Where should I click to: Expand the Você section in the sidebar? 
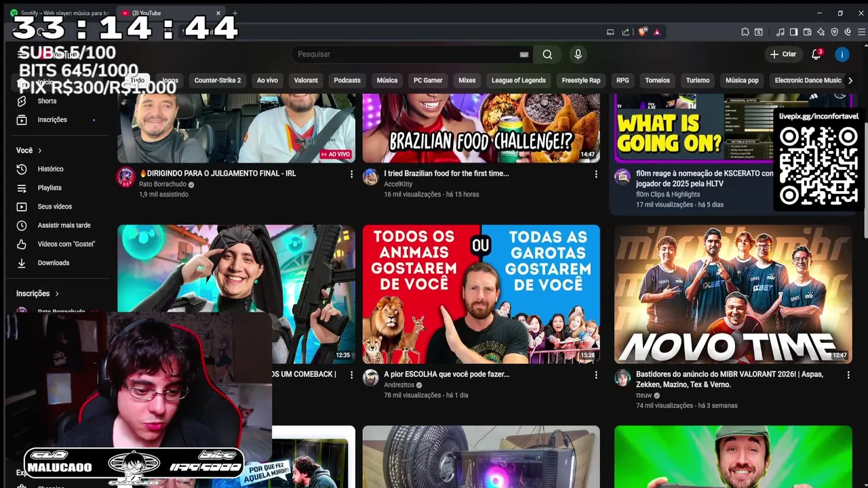point(29,150)
